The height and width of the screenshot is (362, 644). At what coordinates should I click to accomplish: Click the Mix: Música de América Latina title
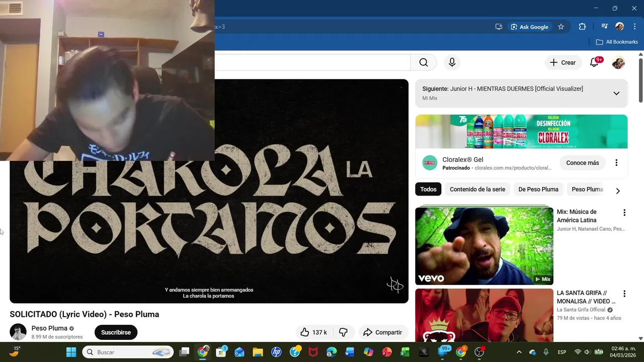577,216
